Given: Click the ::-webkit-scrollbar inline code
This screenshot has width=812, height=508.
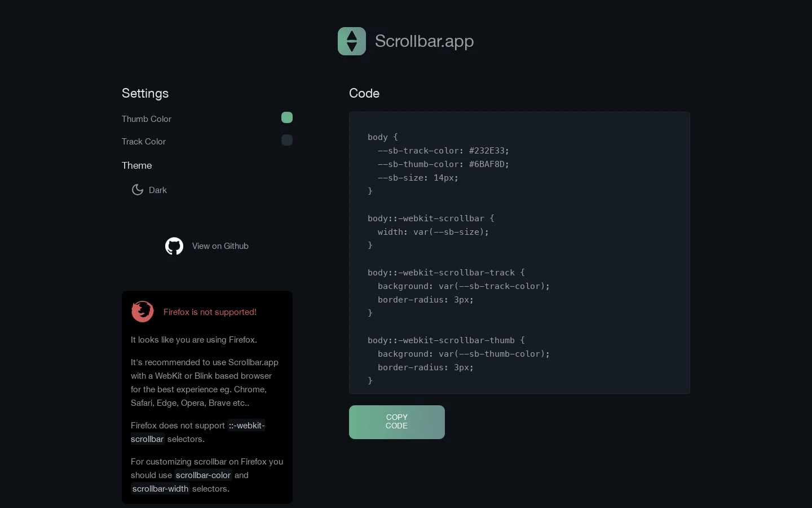Looking at the screenshot, I should tap(198, 432).
